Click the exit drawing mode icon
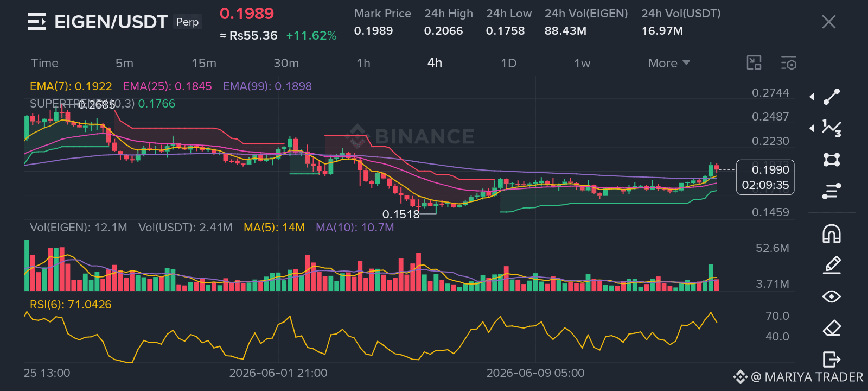Viewport: 868px width, 391px height. coord(832,360)
